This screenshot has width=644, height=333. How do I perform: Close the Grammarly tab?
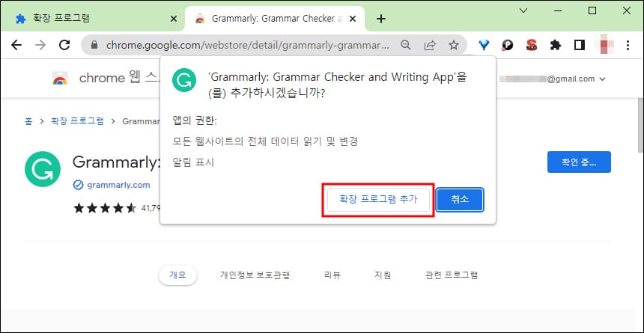[353, 19]
